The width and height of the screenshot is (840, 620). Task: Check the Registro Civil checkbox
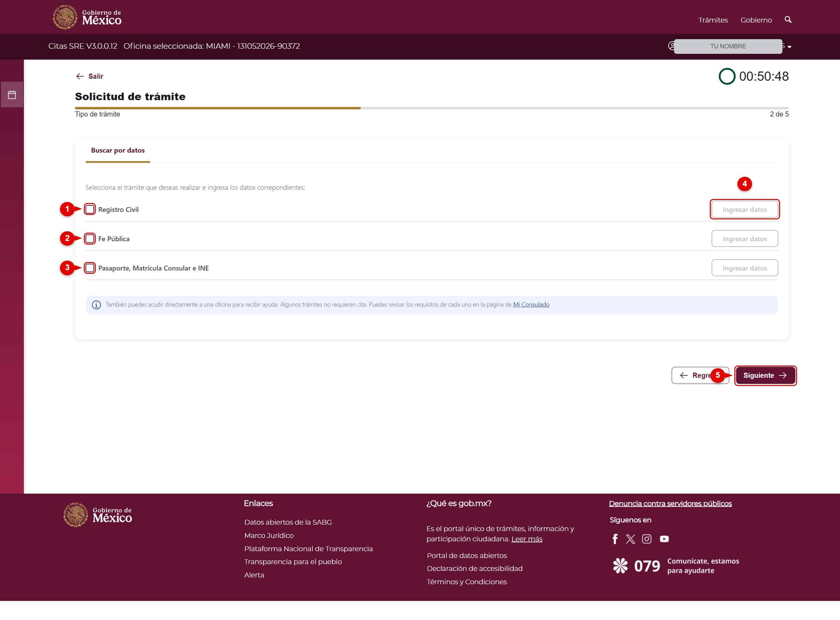tap(90, 209)
